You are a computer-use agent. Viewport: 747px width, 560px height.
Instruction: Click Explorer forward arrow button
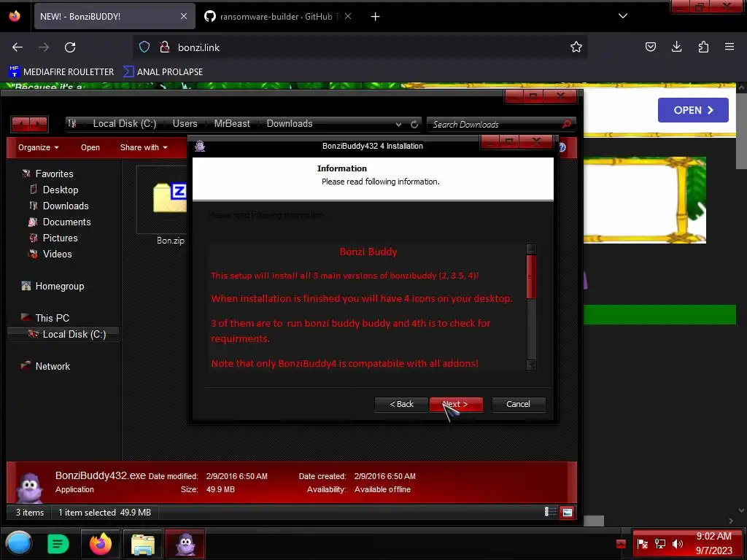39,124
